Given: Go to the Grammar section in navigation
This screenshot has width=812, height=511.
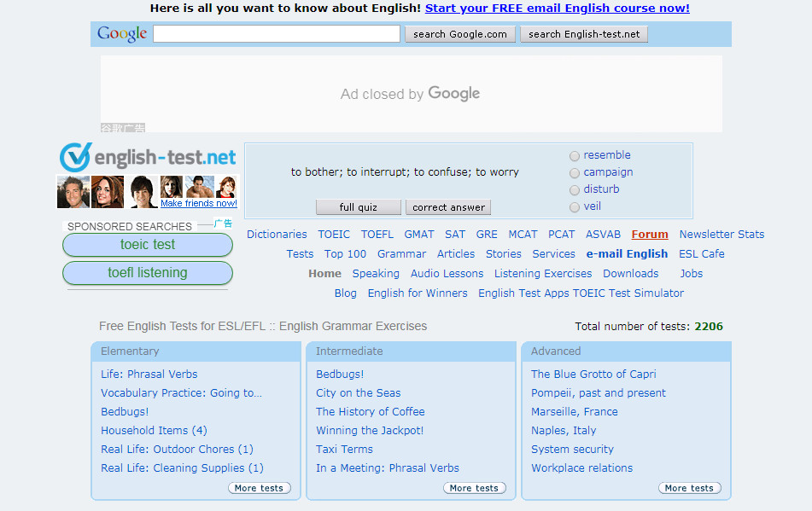Looking at the screenshot, I should coord(401,254).
